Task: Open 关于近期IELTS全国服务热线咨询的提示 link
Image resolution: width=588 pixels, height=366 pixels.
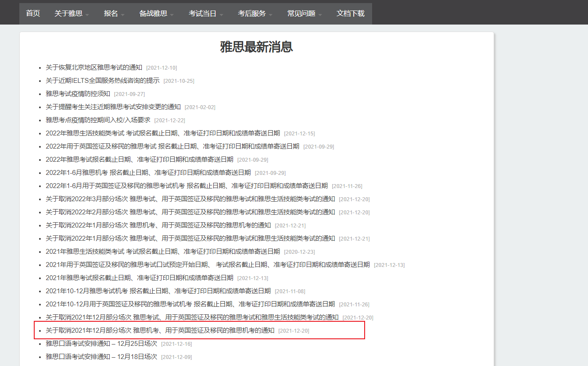Action: [103, 81]
